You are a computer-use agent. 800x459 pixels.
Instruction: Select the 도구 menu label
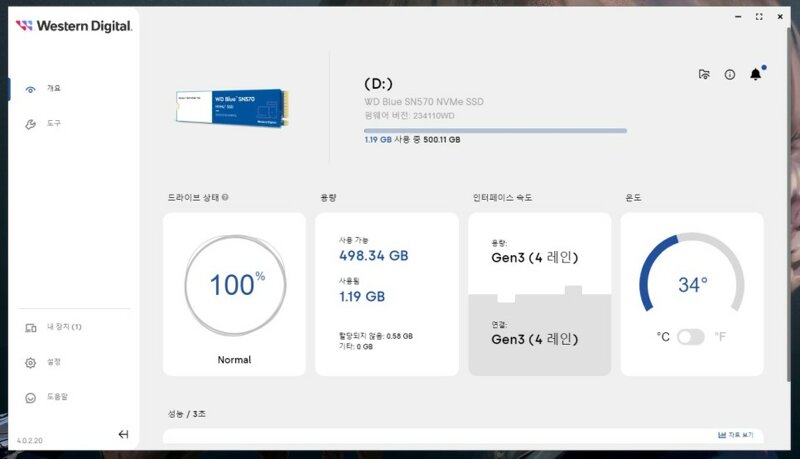pyautogui.click(x=54, y=123)
